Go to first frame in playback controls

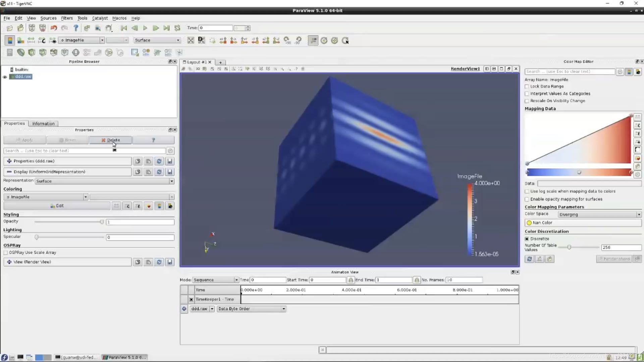(x=124, y=28)
